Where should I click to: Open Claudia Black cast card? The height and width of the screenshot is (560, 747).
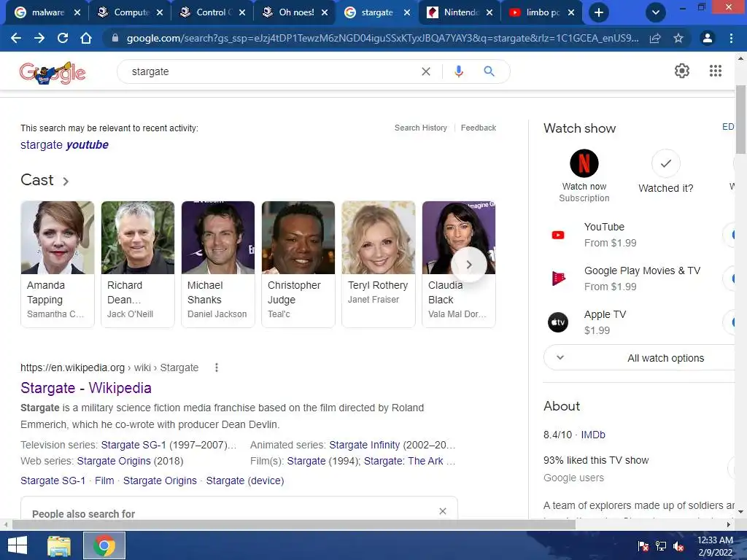click(459, 264)
